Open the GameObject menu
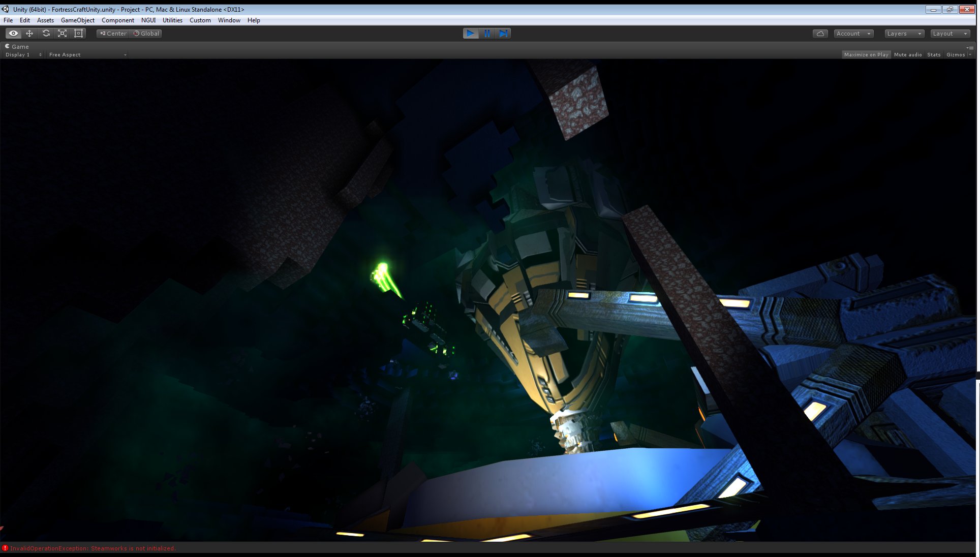The height and width of the screenshot is (557, 980). [78, 20]
